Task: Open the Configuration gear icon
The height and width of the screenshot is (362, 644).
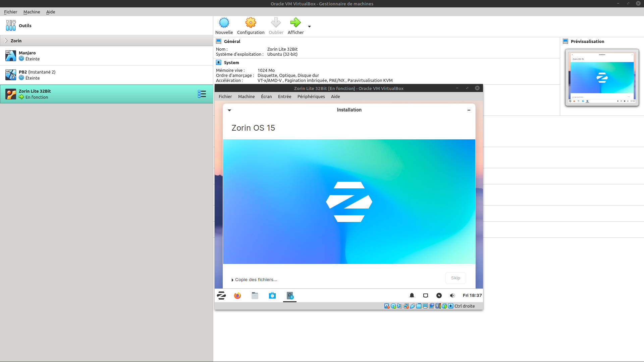Action: click(251, 23)
